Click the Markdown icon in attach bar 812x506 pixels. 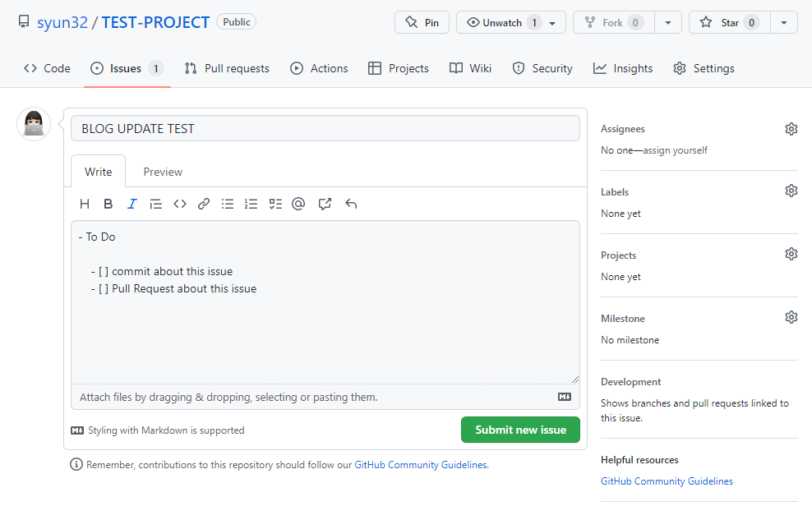pos(565,397)
